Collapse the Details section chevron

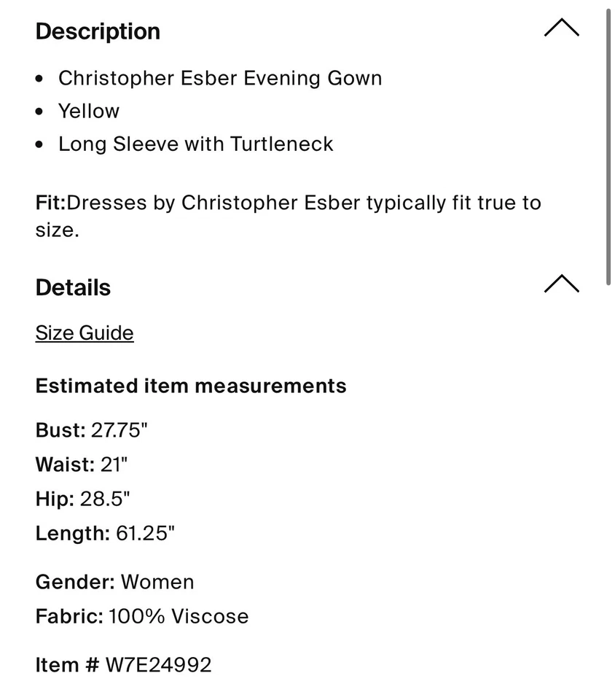click(x=561, y=284)
